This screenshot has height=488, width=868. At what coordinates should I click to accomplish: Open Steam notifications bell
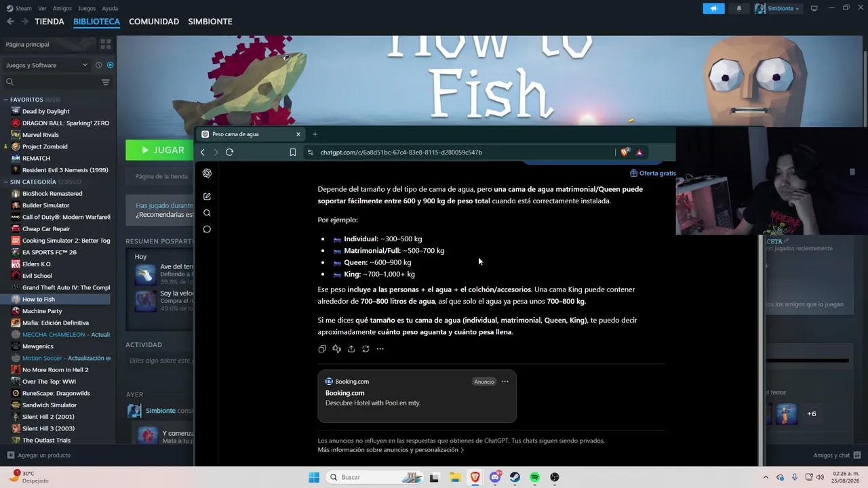739,8
